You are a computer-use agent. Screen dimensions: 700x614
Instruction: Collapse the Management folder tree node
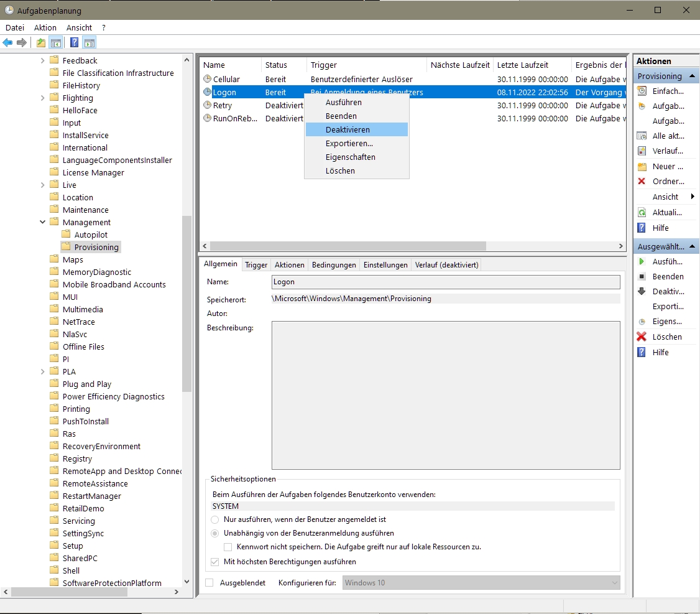point(43,222)
